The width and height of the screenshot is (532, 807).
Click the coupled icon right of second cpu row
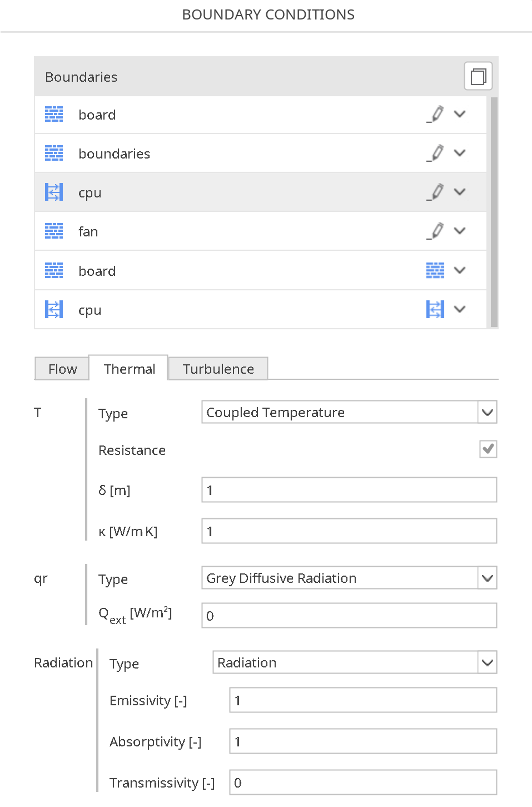pyautogui.click(x=436, y=309)
